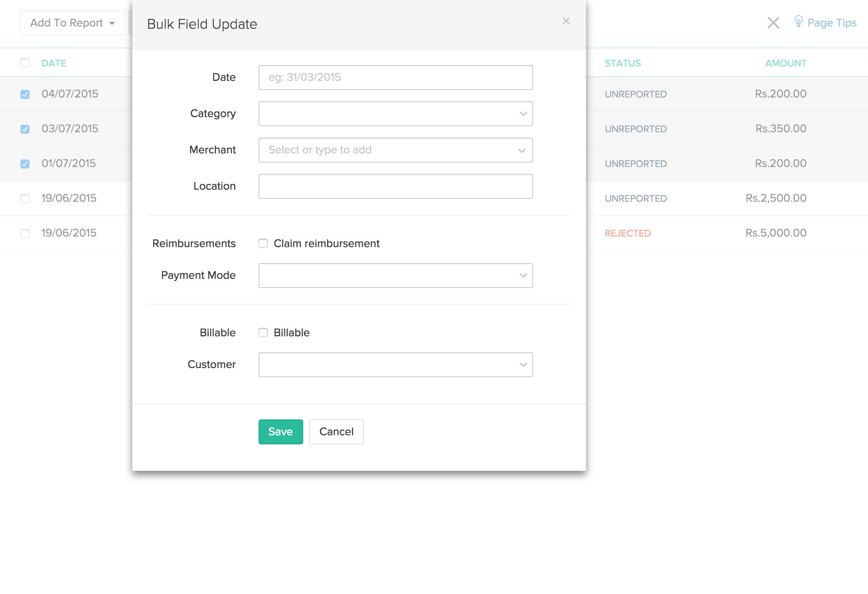The width and height of the screenshot is (868, 594).
Task: Click the STATUS column header
Action: pos(623,63)
